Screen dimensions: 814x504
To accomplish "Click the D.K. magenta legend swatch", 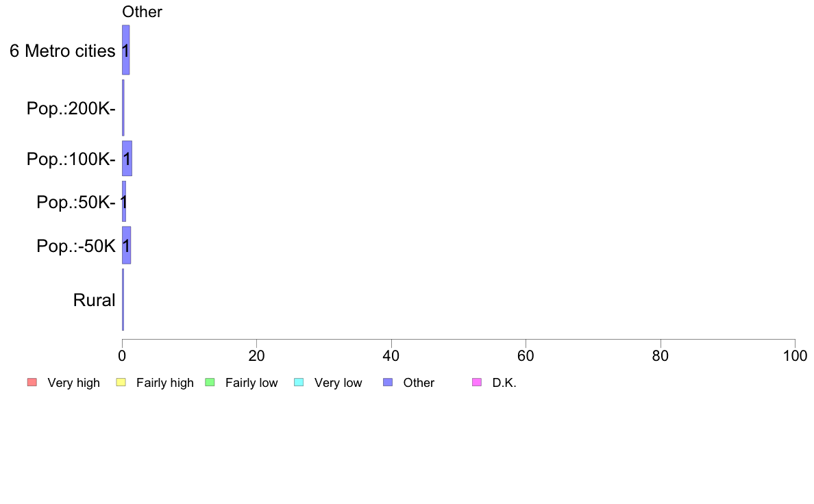I will [477, 383].
